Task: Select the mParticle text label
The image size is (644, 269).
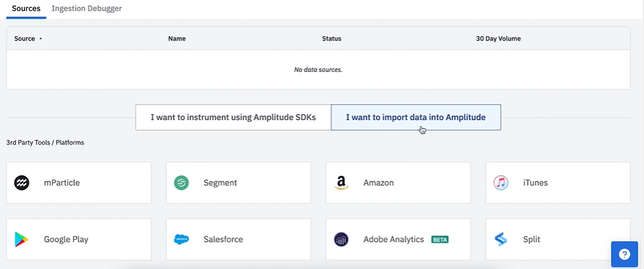Action: coord(62,183)
